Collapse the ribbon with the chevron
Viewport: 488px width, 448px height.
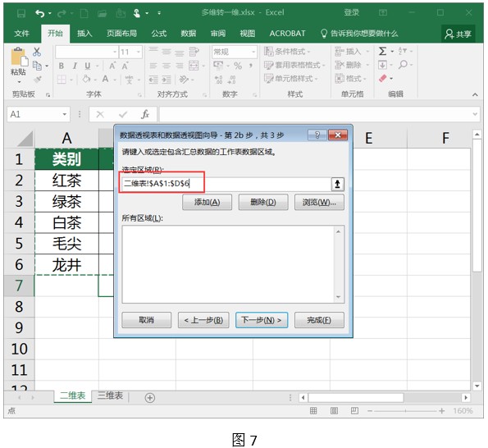475,94
